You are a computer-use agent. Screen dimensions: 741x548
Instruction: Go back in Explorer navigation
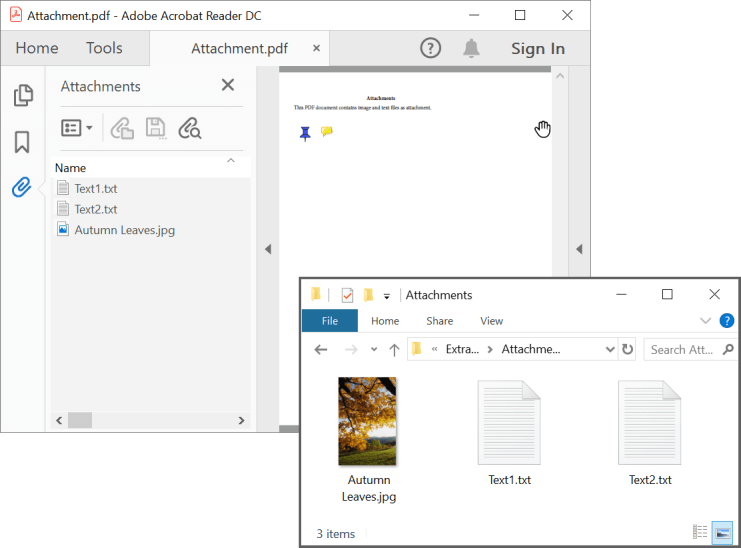point(321,350)
